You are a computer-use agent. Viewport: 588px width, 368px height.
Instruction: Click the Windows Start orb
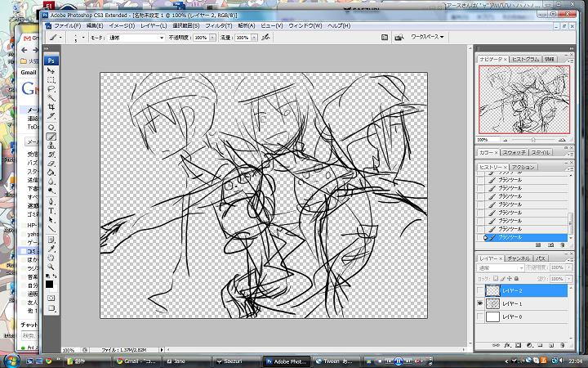pyautogui.click(x=11, y=361)
